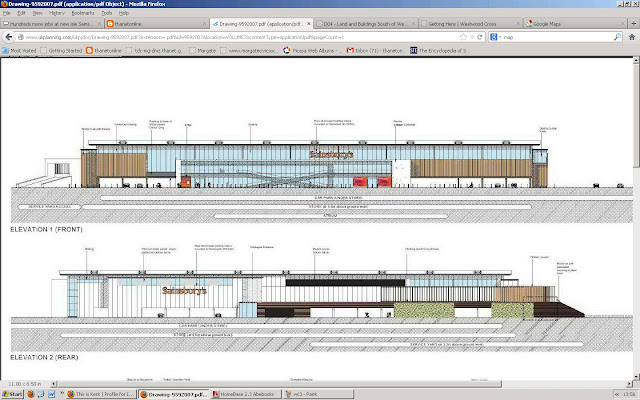The height and width of the screenshot is (400, 640).
Task: Click the PDF vertical scrollbar up arrow
Action: (636, 60)
